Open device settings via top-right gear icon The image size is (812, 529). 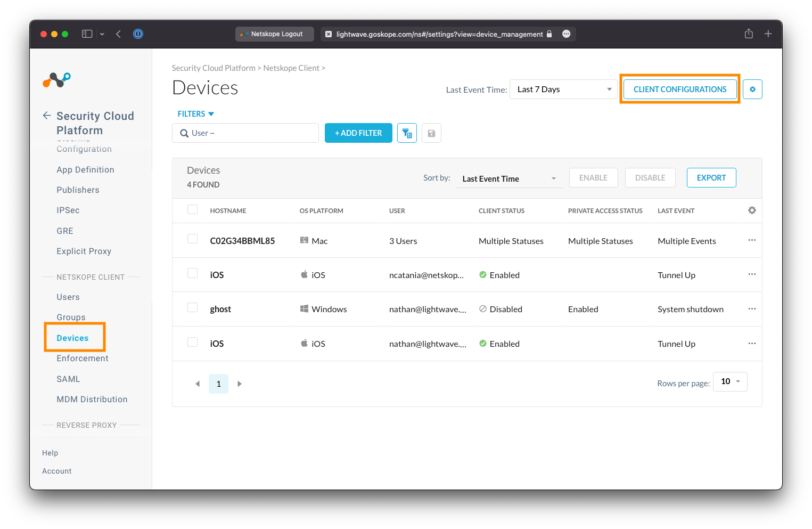[752, 89]
